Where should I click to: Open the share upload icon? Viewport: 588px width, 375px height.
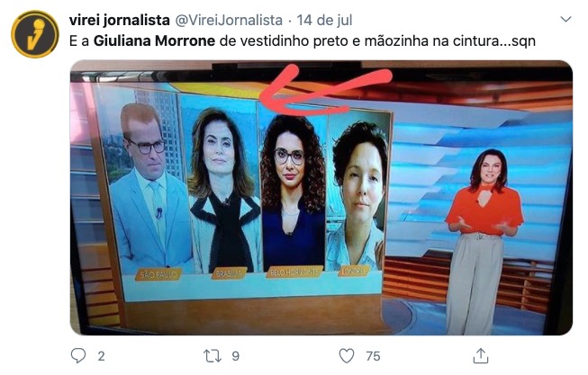[481, 356]
